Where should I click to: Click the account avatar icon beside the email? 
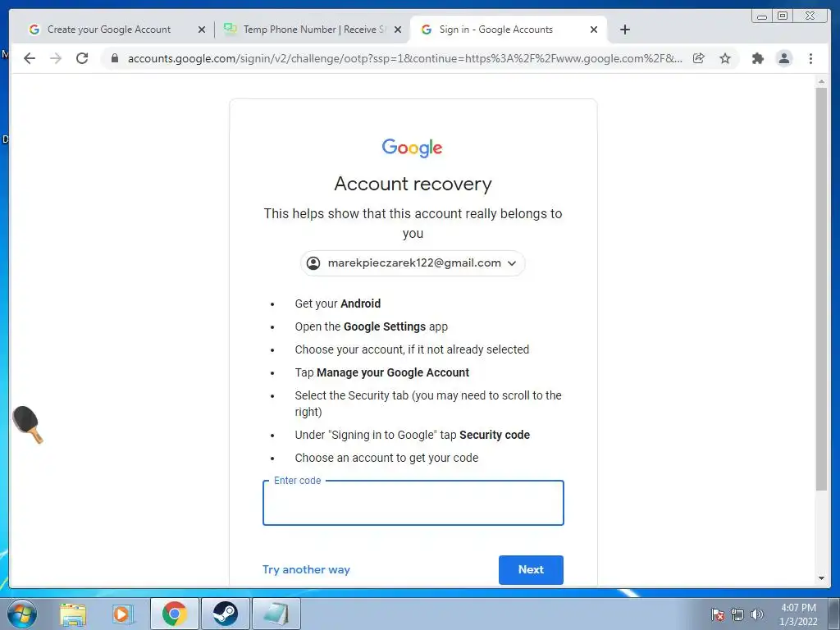(313, 263)
